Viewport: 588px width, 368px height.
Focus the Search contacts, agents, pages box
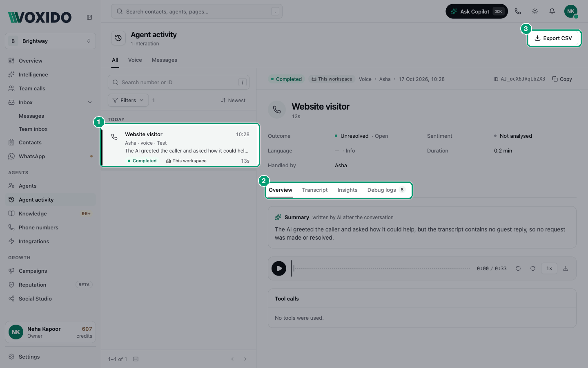coord(197,11)
